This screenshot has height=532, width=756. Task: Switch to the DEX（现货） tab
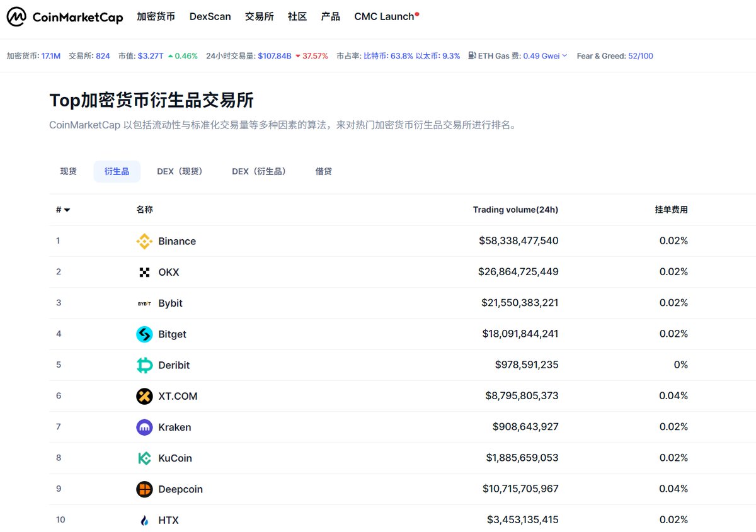click(x=180, y=171)
